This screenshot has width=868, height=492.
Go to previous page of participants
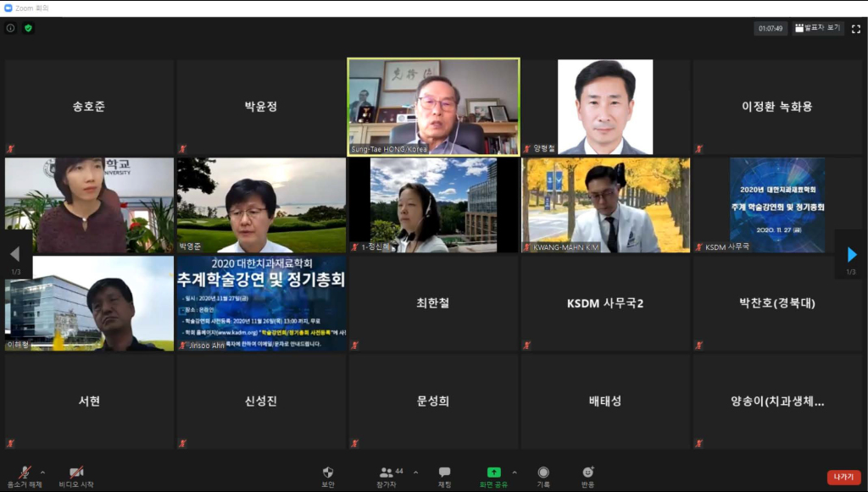pos(14,254)
